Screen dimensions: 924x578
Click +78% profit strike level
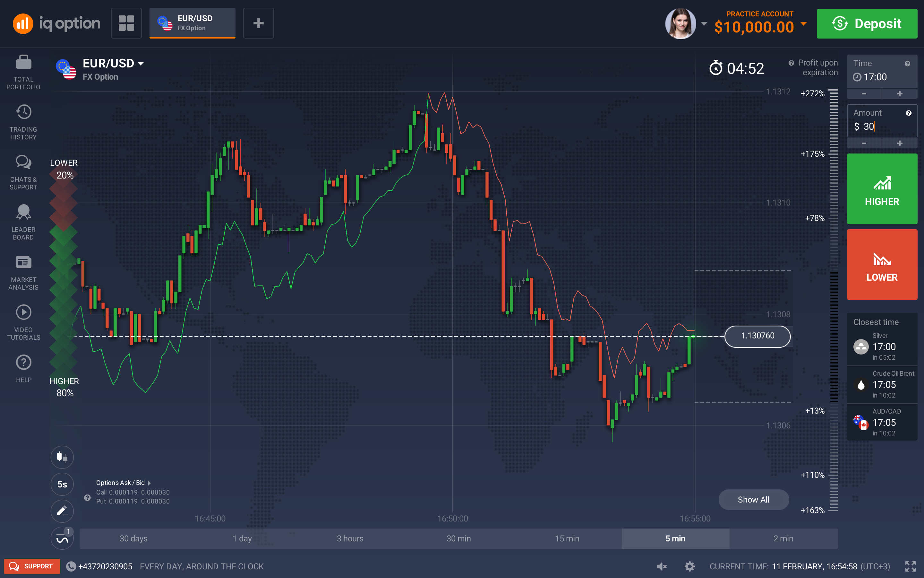pyautogui.click(x=815, y=218)
